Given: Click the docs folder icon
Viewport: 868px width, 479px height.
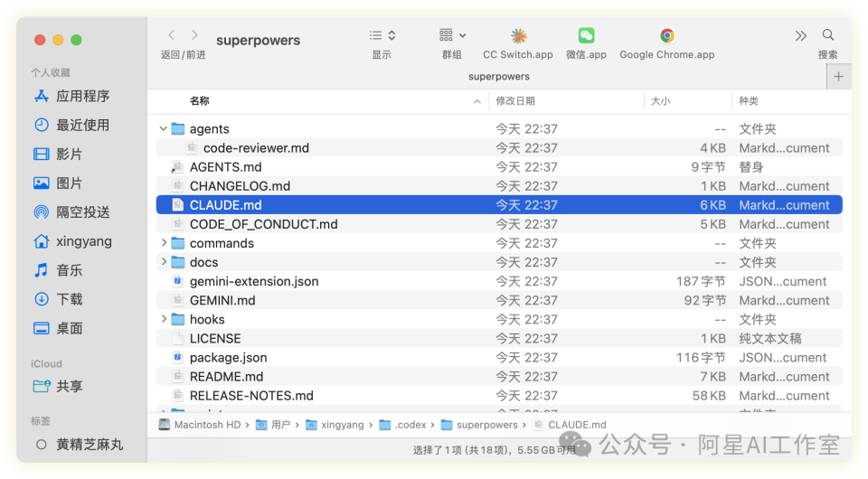Looking at the screenshot, I should pos(178,261).
